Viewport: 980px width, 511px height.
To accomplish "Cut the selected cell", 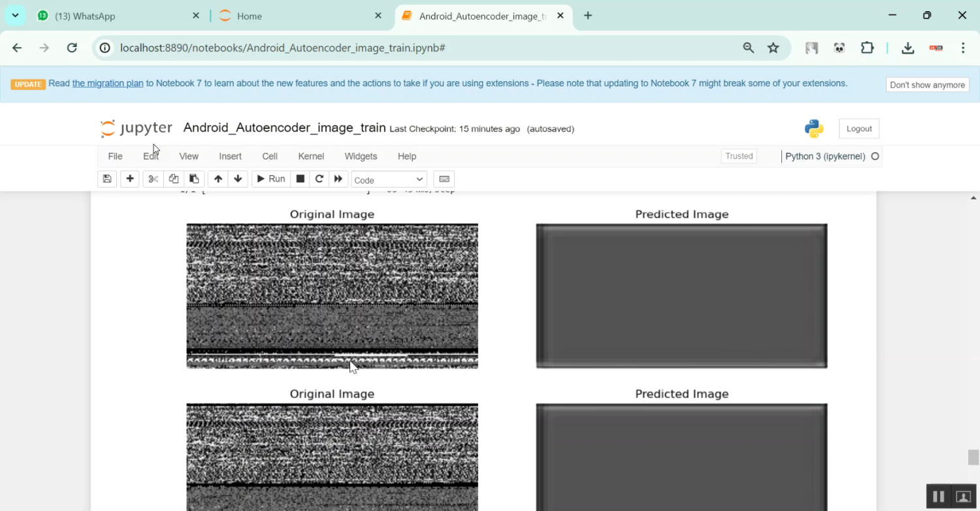I will click(153, 178).
